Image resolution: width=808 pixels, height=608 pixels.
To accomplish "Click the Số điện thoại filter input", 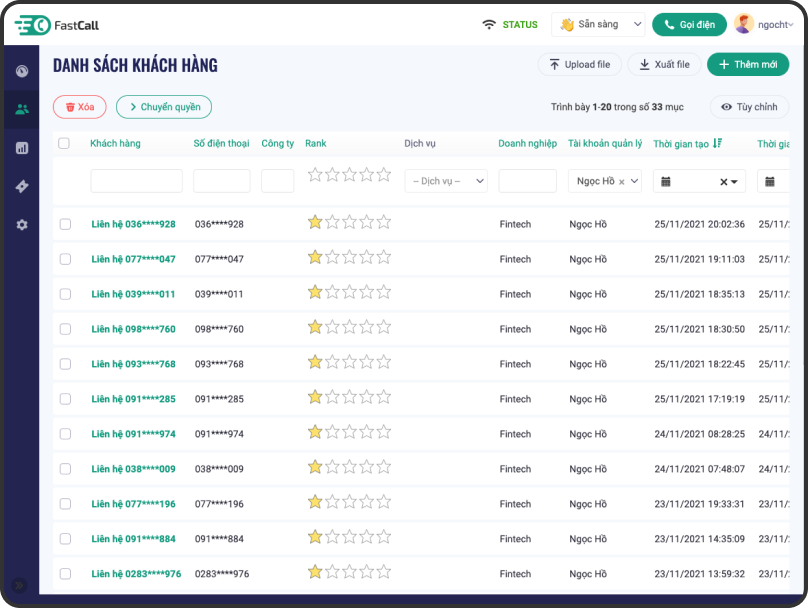I will 221,181.
